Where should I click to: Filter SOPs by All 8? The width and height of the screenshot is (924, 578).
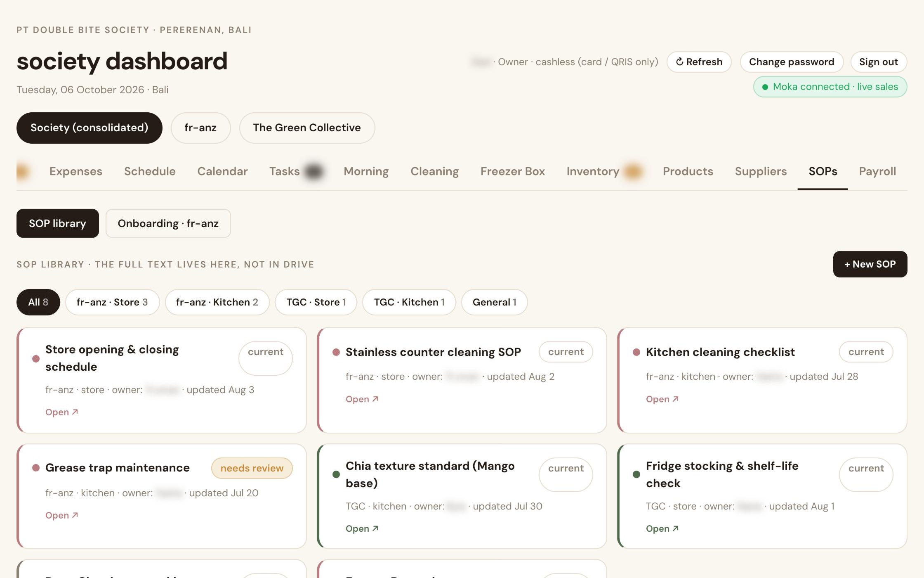[x=38, y=302]
